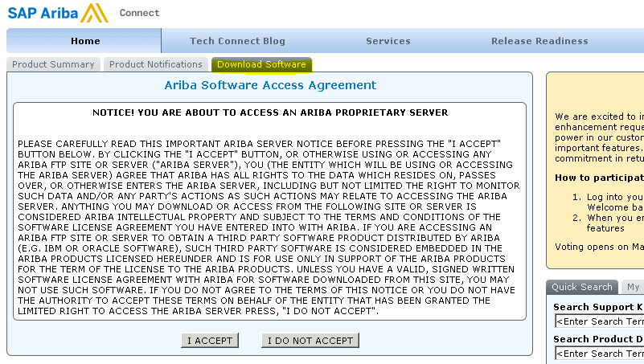Focus the Search Support search term field
This screenshot has width=644, height=364.
599,321
